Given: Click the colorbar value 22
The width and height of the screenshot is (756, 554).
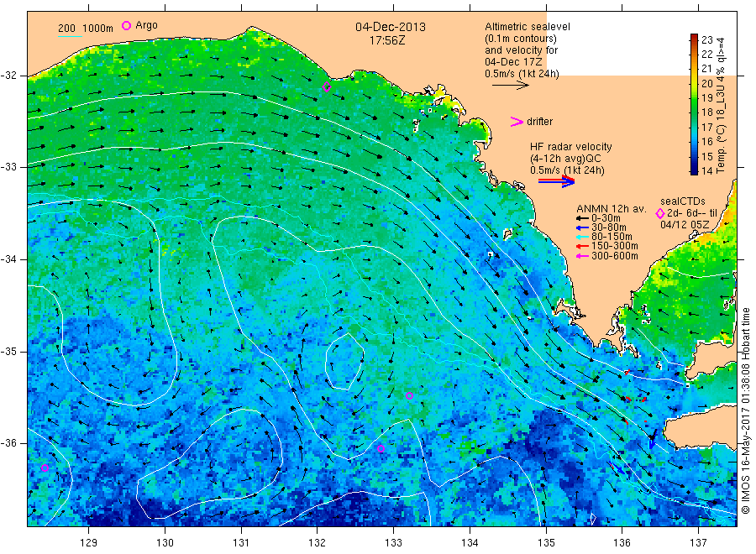Looking at the screenshot, I should click(706, 54).
